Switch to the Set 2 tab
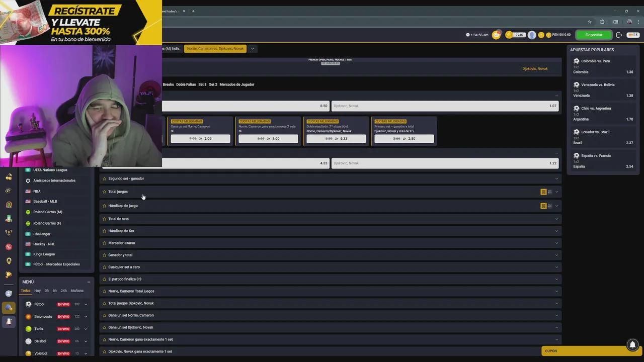 [213, 84]
